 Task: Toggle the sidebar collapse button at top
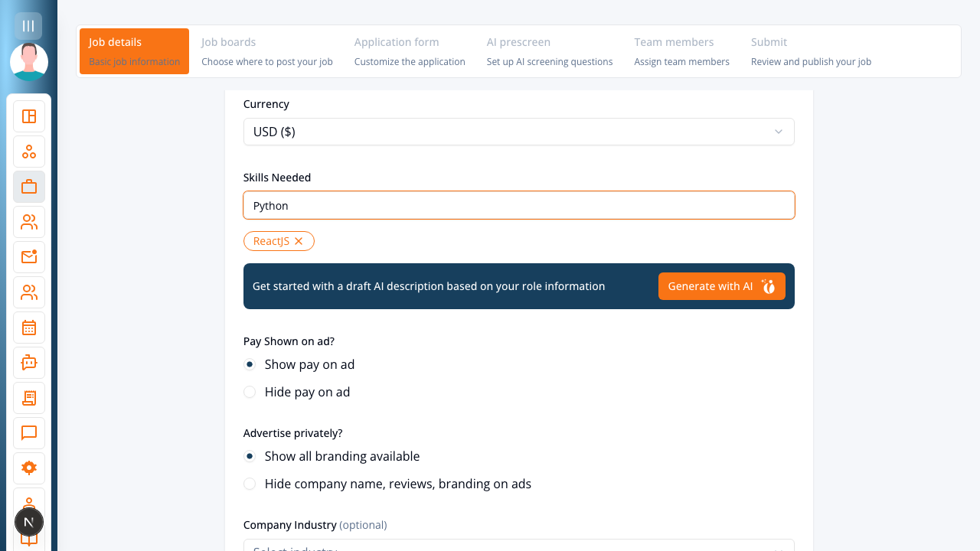coord(28,26)
